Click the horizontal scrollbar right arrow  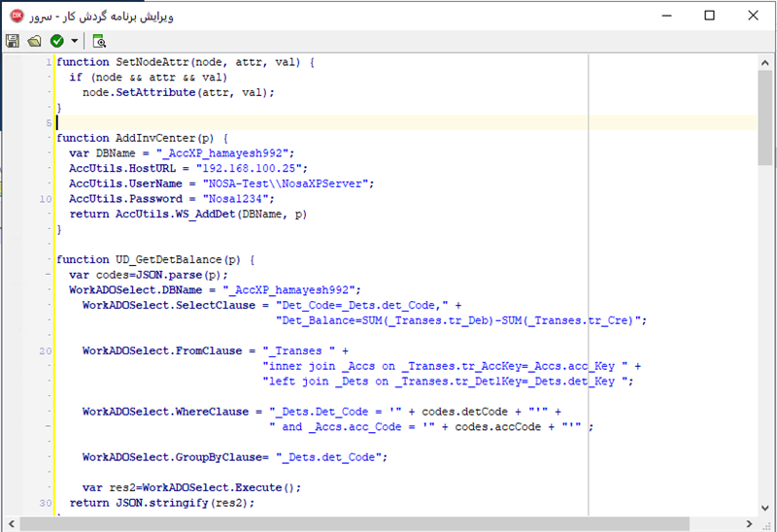[750, 523]
